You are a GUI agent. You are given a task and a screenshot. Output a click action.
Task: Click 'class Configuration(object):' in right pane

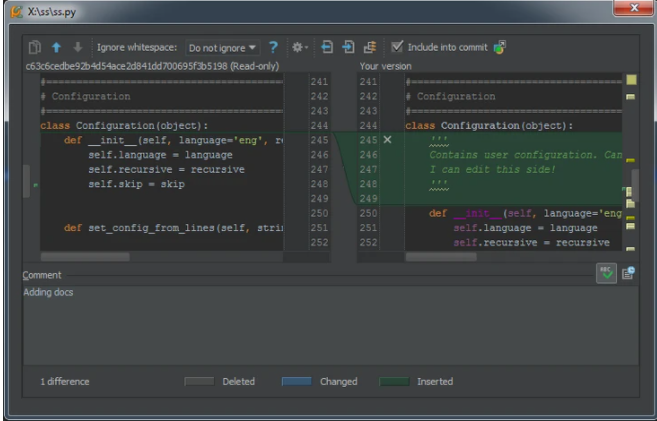(489, 126)
